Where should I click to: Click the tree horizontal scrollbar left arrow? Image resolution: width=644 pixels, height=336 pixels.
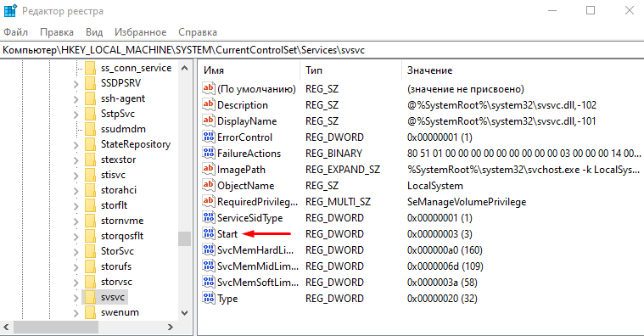pos(6,327)
